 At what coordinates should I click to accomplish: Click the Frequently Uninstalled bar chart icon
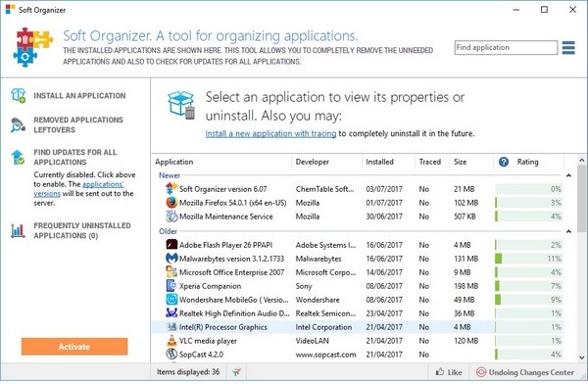coord(18,230)
